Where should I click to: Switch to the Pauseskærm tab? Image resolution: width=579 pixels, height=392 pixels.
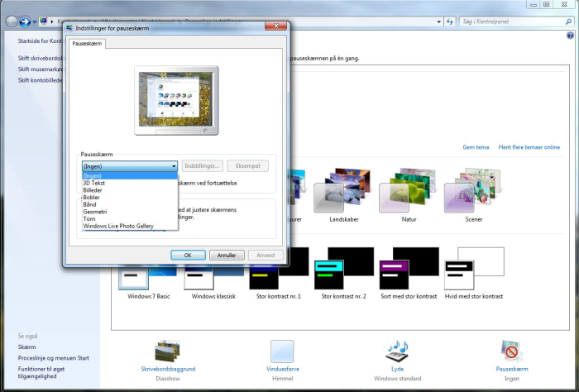point(86,43)
